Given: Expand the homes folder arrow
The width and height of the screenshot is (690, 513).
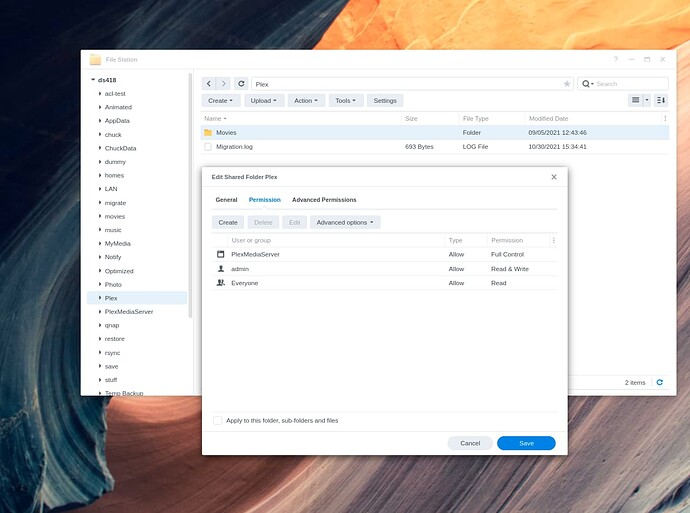Looking at the screenshot, I should coord(100,175).
